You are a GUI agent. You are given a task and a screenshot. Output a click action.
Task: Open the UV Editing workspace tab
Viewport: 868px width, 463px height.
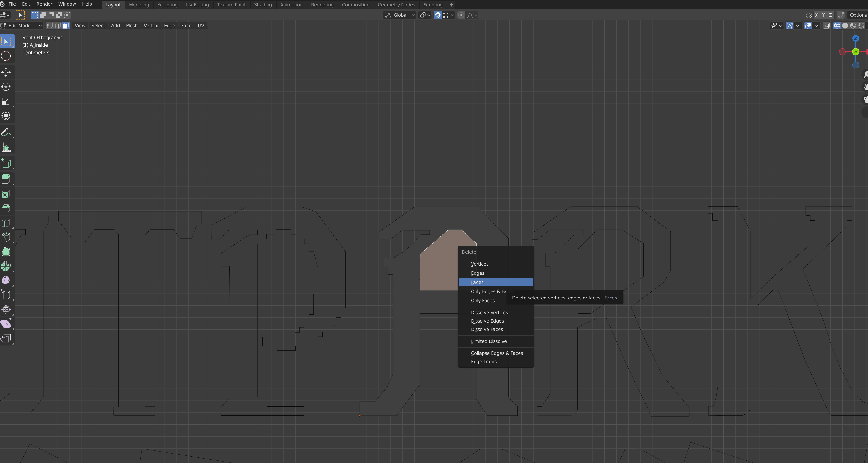click(197, 5)
